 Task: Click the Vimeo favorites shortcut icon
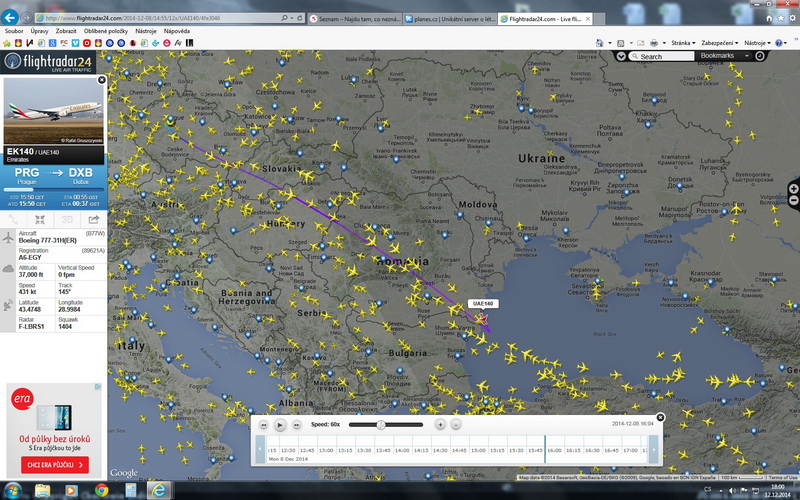(x=76, y=43)
